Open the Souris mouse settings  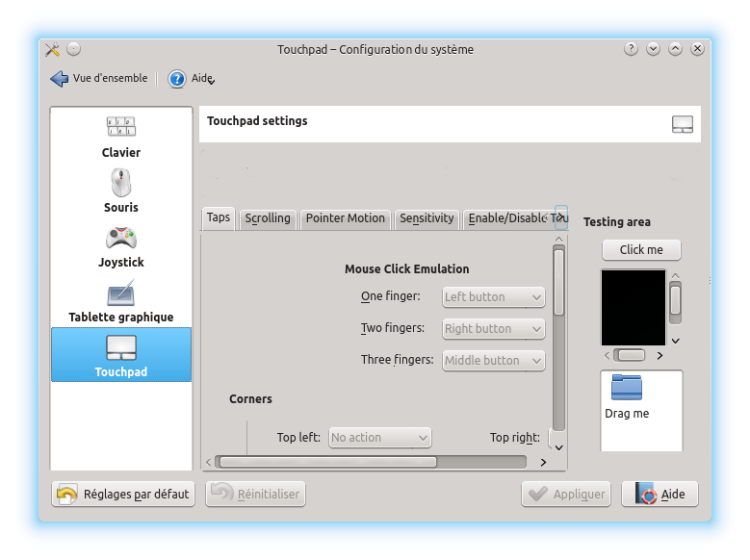coord(121,191)
